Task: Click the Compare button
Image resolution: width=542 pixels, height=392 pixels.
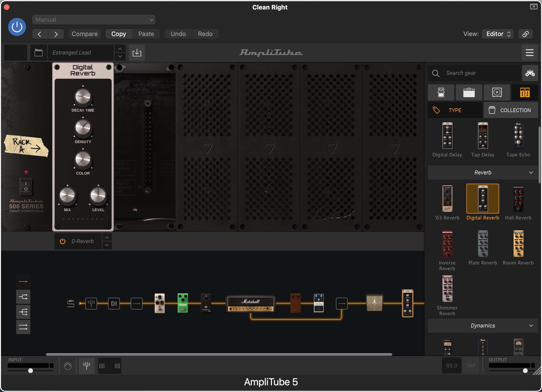Action: click(x=85, y=34)
